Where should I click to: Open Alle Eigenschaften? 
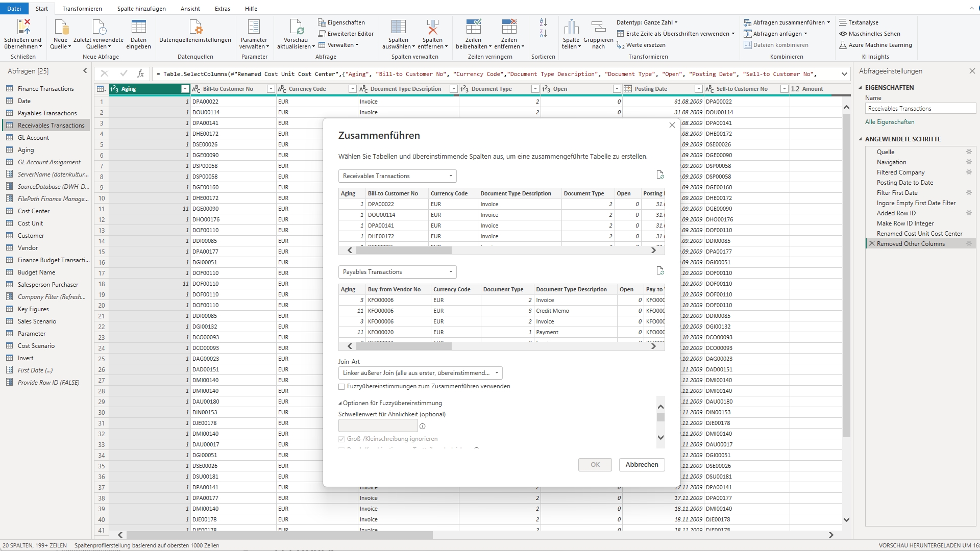(890, 121)
